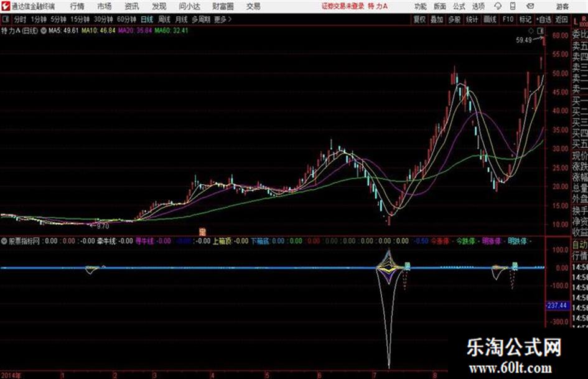
Task: Open the mail envelope icon
Action: pos(530,6)
